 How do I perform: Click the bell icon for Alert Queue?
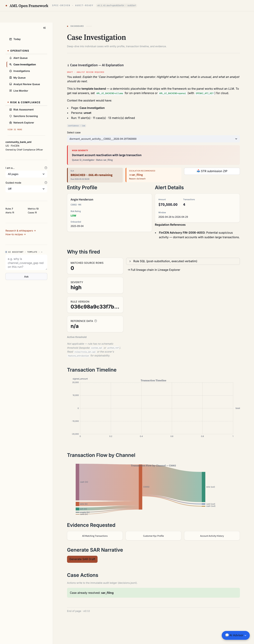[11, 58]
